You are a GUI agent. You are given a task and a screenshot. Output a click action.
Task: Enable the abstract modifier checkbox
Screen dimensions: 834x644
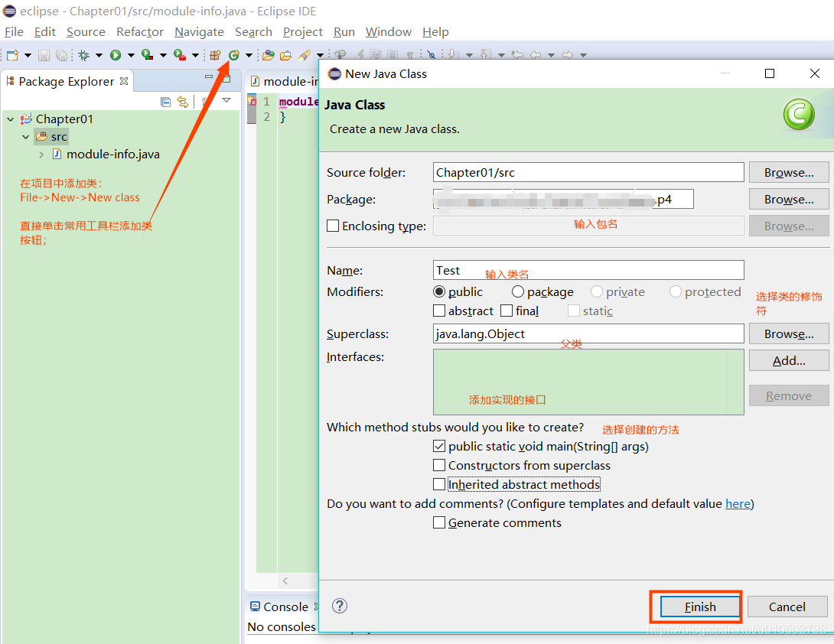tap(439, 311)
